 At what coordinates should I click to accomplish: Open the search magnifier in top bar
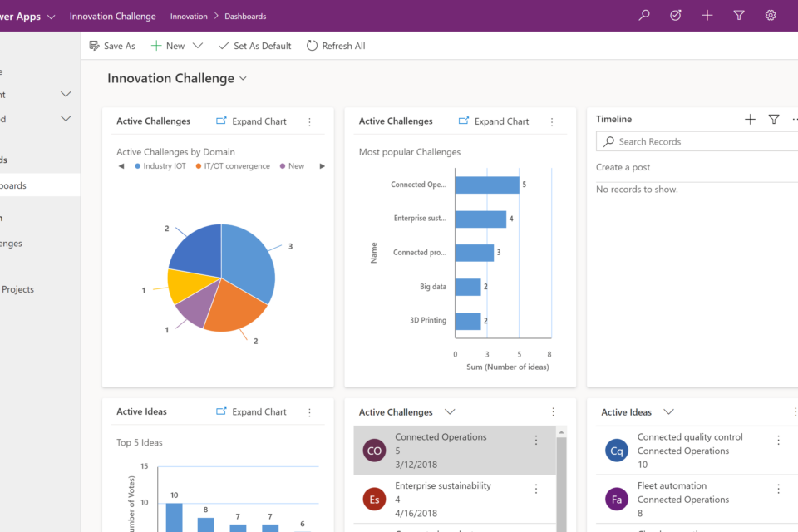coord(644,16)
